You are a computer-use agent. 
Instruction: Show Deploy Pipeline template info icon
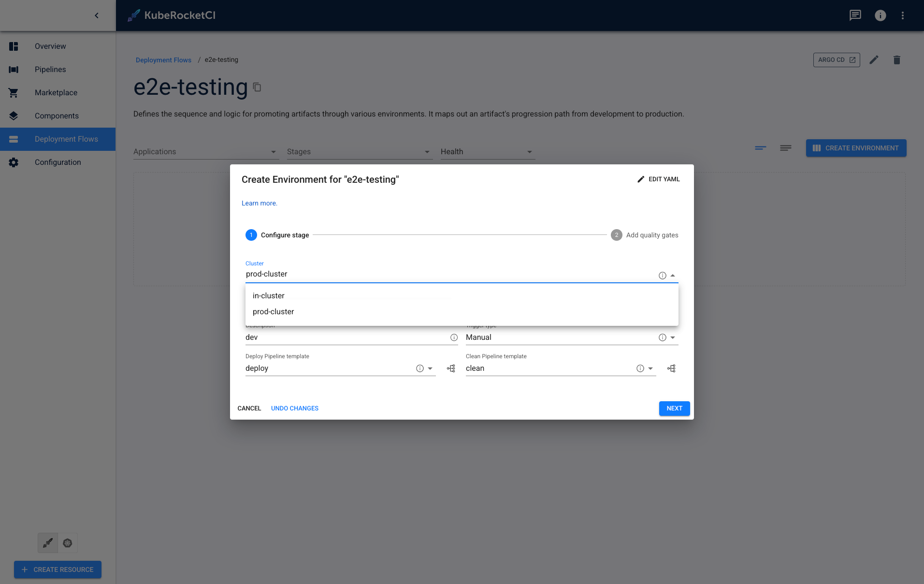click(x=420, y=368)
